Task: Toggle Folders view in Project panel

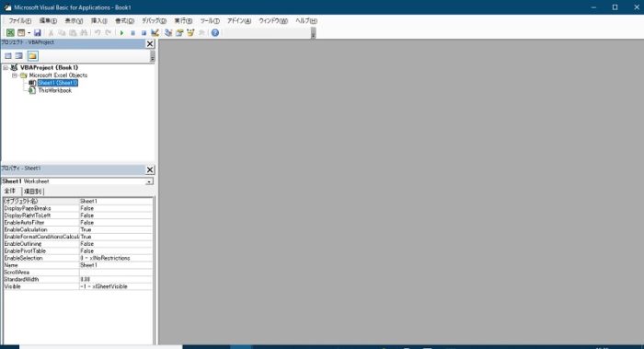Action: point(32,56)
